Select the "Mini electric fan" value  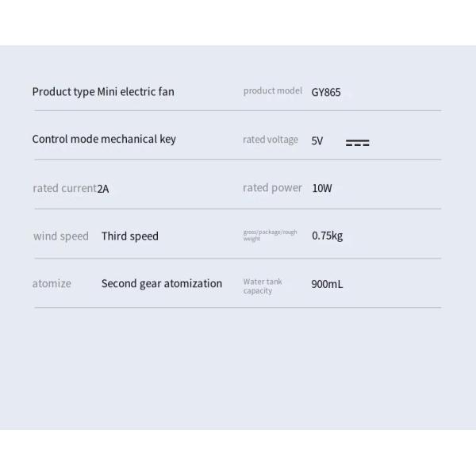[x=136, y=91]
